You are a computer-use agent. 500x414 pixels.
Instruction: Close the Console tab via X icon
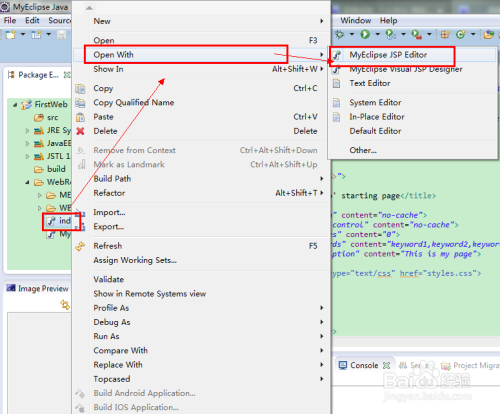click(x=386, y=366)
